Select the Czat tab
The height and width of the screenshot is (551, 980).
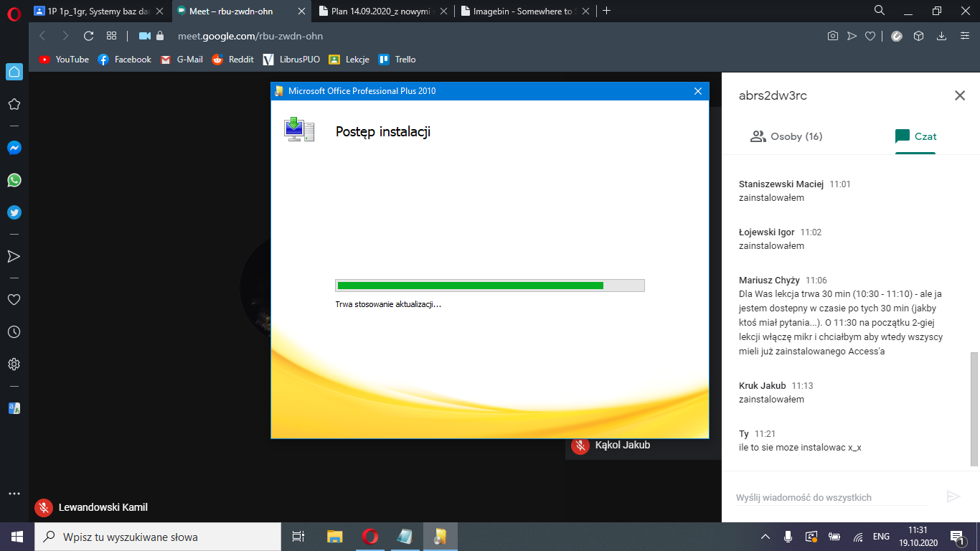(915, 136)
